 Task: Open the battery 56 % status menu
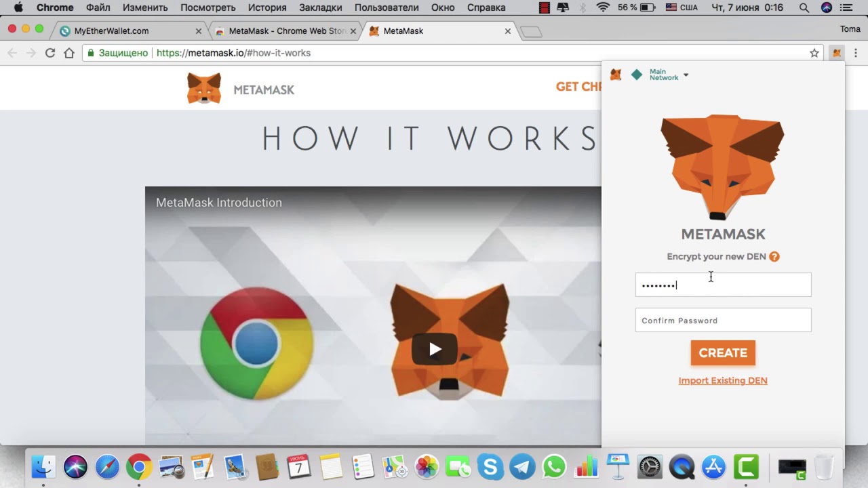click(x=635, y=8)
